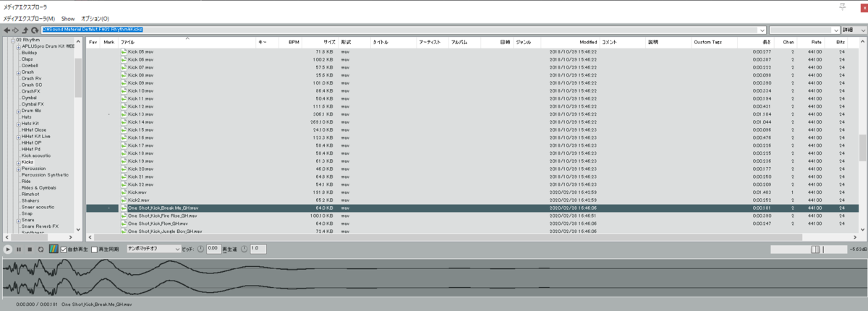Image resolution: width=868 pixels, height=311 pixels.
Task: Click the file icon of Kick 22.wav
Action: [124, 184]
